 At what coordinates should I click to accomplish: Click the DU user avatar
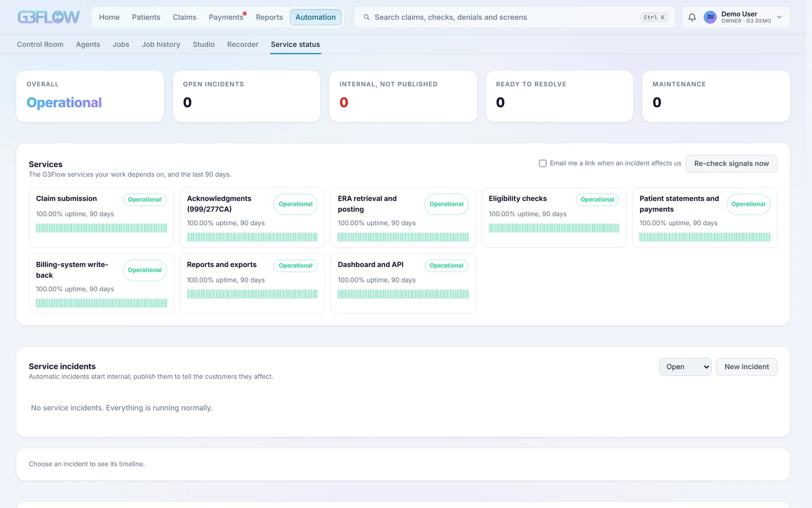coord(710,17)
